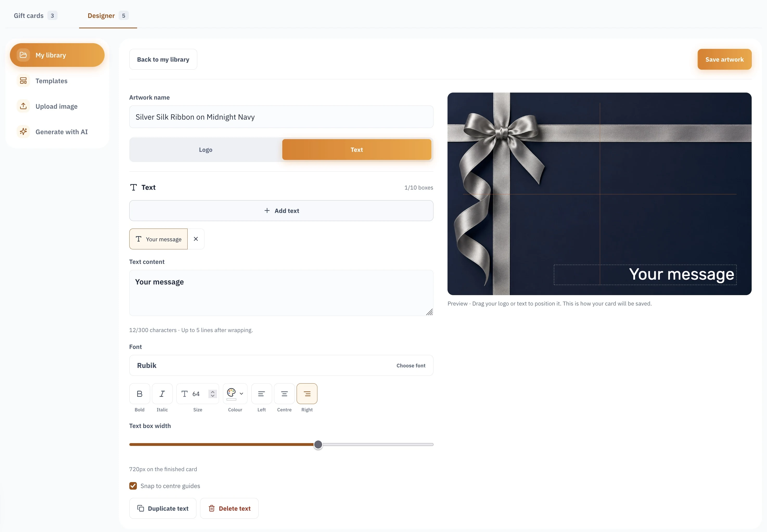Viewport: 767px width, 532px height.
Task: Click the '1/10 boxes' counter
Action: (x=419, y=188)
